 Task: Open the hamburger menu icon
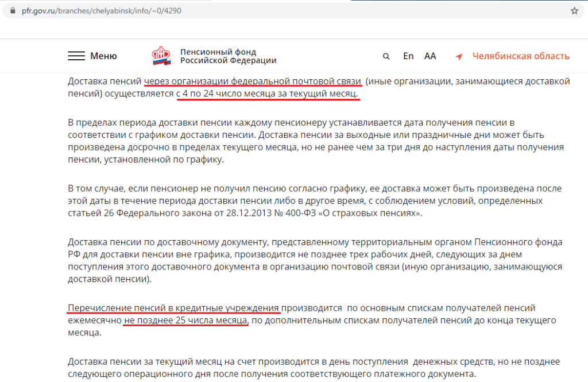pos(76,56)
